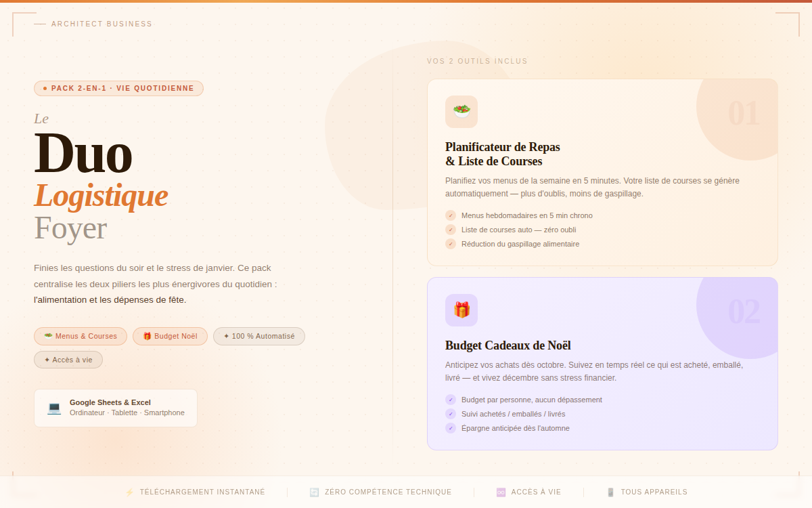Open the Planificateur de Repas card title
The width and height of the screenshot is (812, 508).
pos(503,154)
